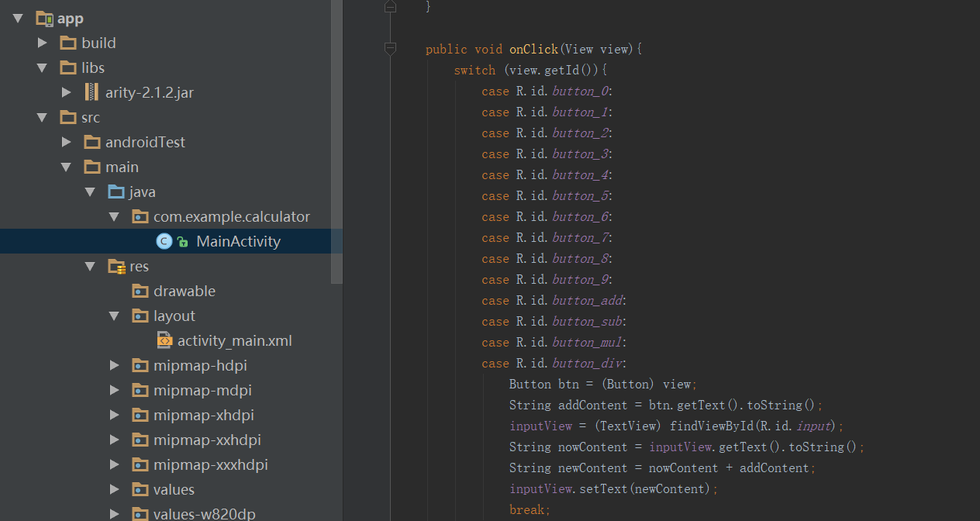Select activity_main.xml in the project tree
This screenshot has height=521, width=980.
point(234,340)
